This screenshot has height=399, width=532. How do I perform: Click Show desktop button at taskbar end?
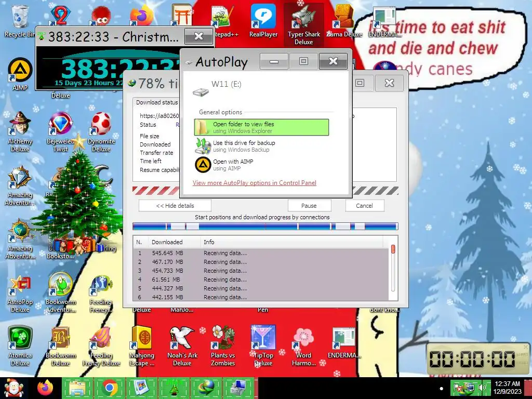tap(528, 388)
